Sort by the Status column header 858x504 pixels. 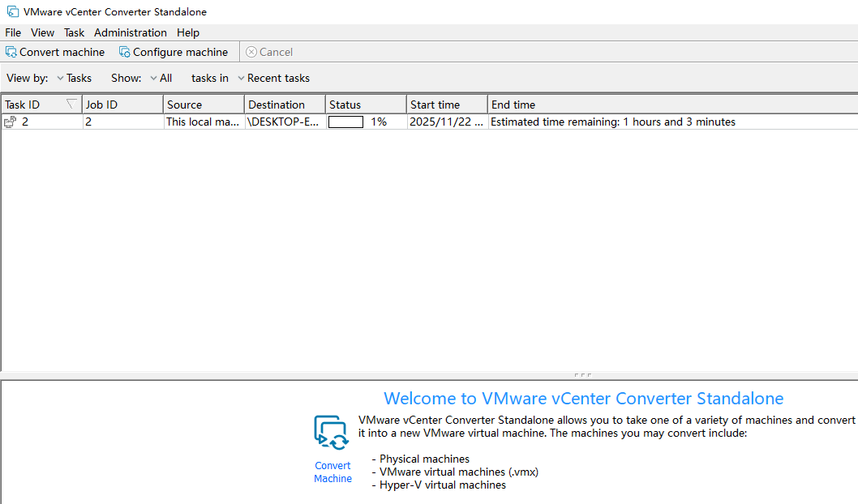(x=365, y=105)
